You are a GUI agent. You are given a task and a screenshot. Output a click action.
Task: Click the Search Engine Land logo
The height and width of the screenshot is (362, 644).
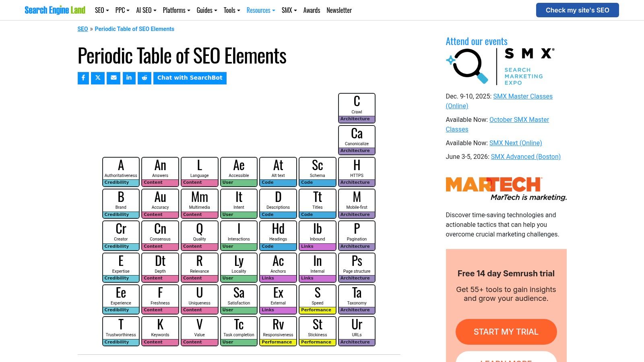[x=55, y=10]
